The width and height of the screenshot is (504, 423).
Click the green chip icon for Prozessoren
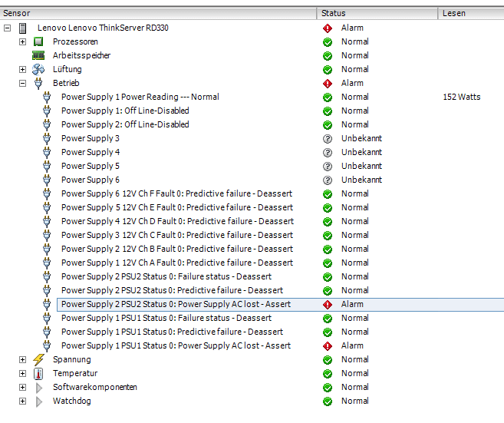point(38,41)
